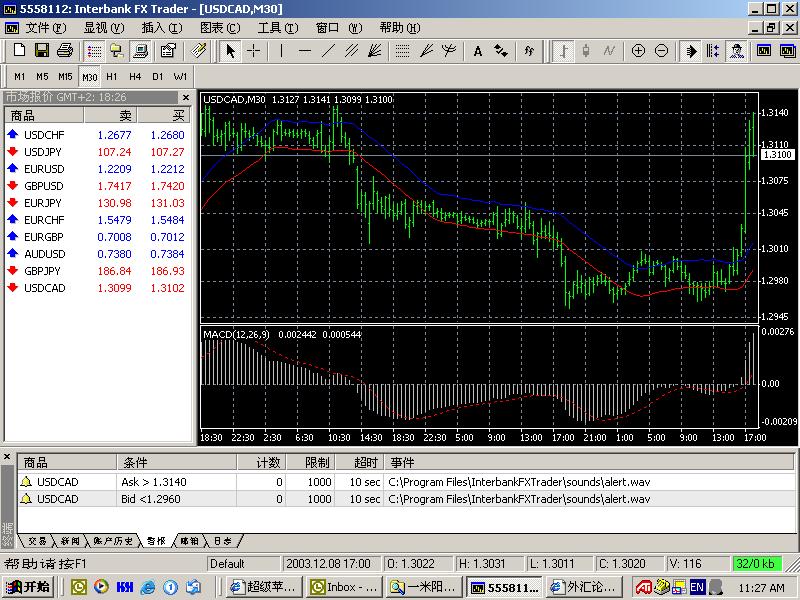Select the W1 timeframe
This screenshot has height=600, width=800.
tap(180, 77)
